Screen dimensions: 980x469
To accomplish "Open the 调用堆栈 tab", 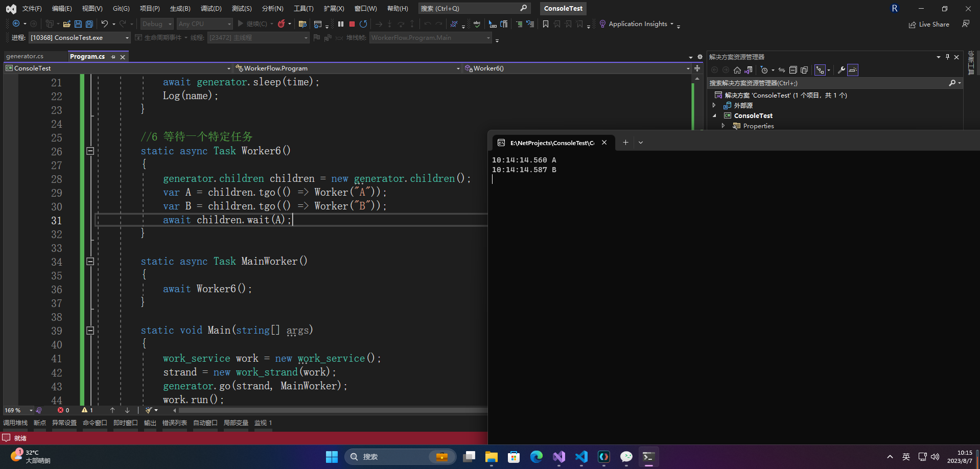I will click(15, 423).
